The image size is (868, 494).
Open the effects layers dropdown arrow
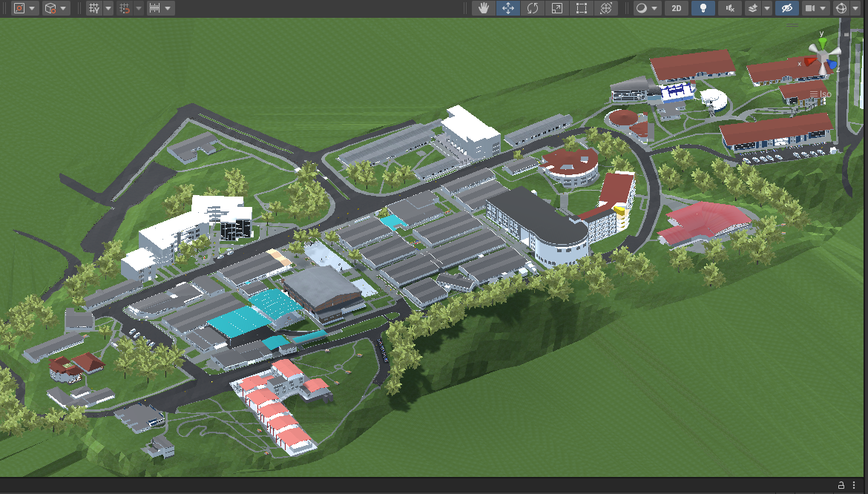(766, 8)
